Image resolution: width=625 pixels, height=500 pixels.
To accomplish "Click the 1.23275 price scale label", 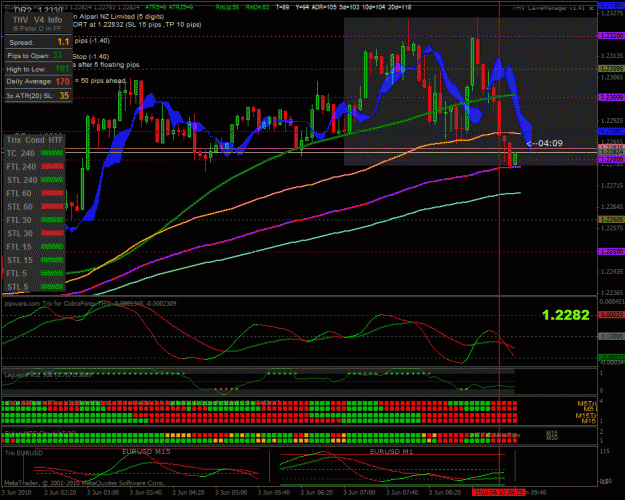I will [612, 13].
